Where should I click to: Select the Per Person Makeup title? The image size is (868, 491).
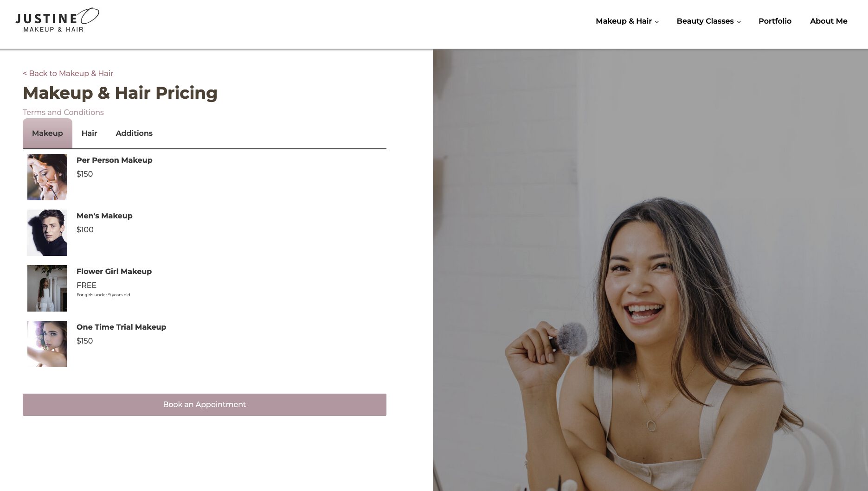click(x=115, y=160)
